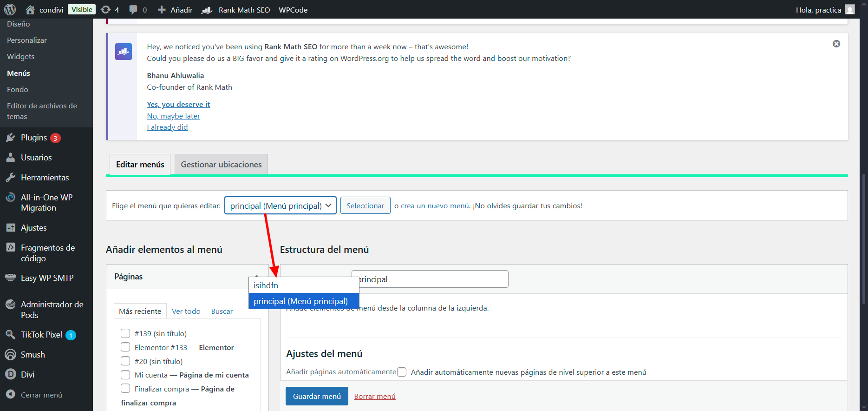Click the comments bubble icon
This screenshot has height=411, width=868.
[x=133, y=10]
